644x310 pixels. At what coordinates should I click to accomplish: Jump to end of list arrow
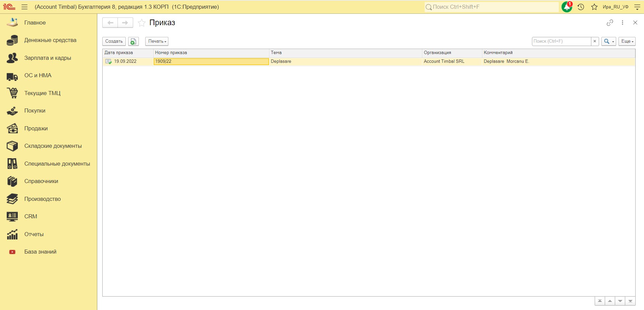(x=630, y=301)
